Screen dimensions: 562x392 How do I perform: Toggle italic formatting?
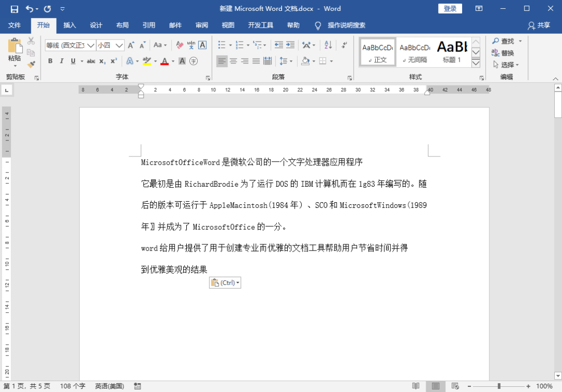coord(61,61)
